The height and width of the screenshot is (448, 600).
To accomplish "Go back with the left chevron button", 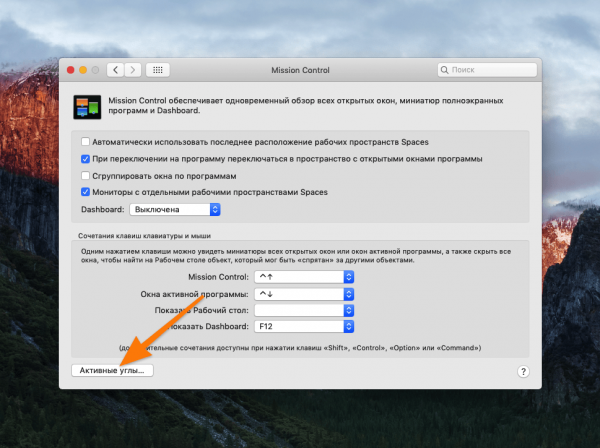I will coord(115,70).
